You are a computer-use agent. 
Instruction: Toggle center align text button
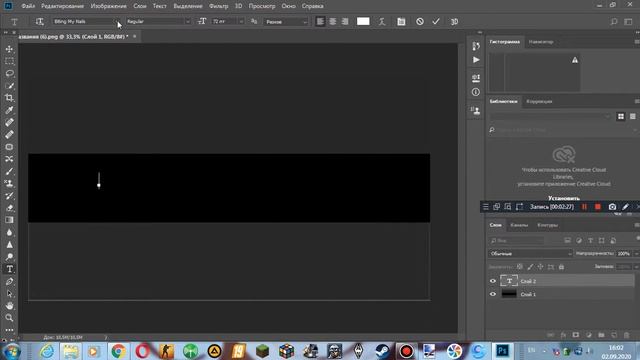(333, 22)
